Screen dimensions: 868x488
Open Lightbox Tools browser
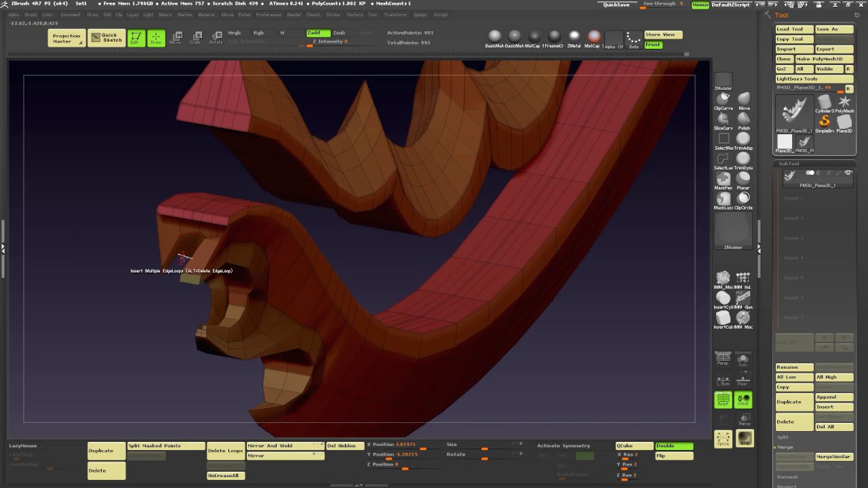814,79
